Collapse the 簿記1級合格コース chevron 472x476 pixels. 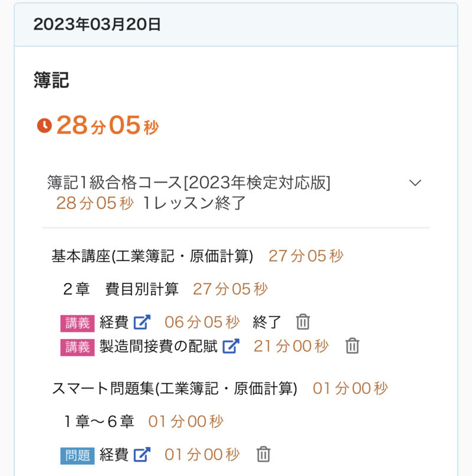(415, 183)
